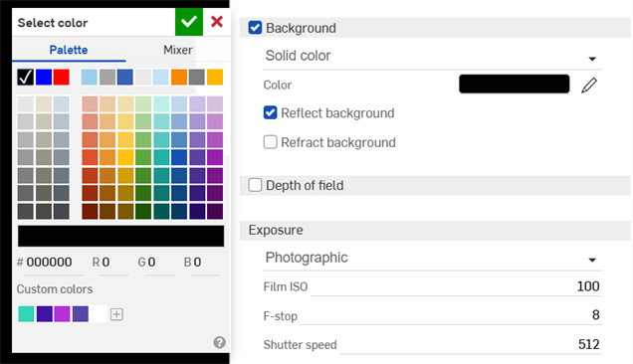Choose the amber yellow top-row swatch
This screenshot has width=633, height=364.
215,78
